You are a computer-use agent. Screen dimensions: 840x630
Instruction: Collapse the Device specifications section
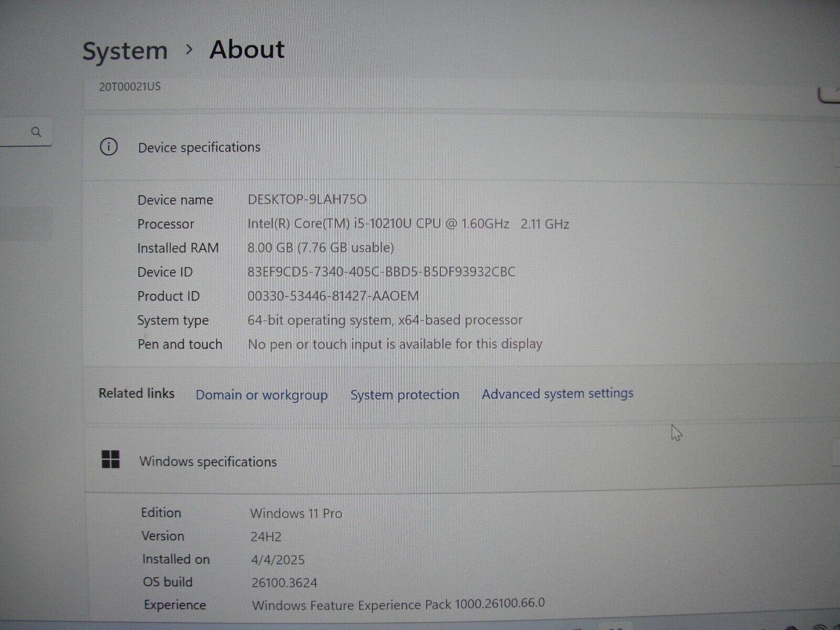click(829, 148)
